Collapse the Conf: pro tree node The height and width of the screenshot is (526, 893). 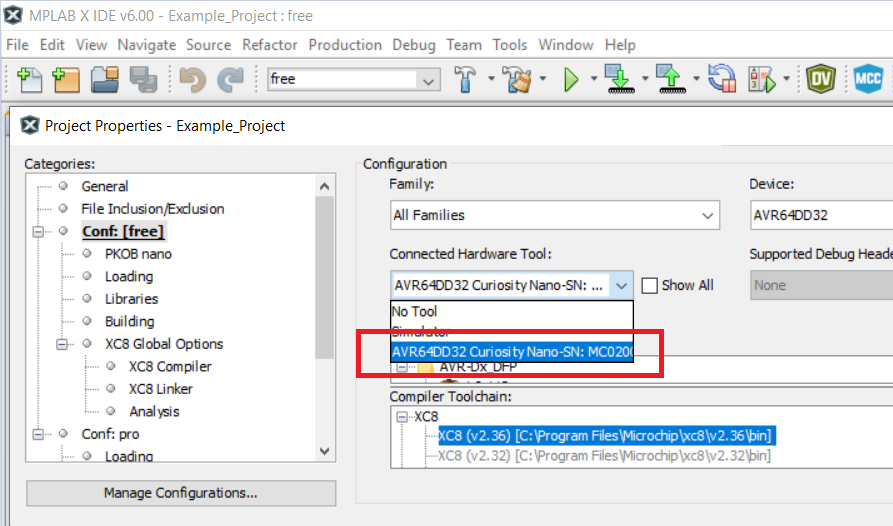[x=38, y=434]
